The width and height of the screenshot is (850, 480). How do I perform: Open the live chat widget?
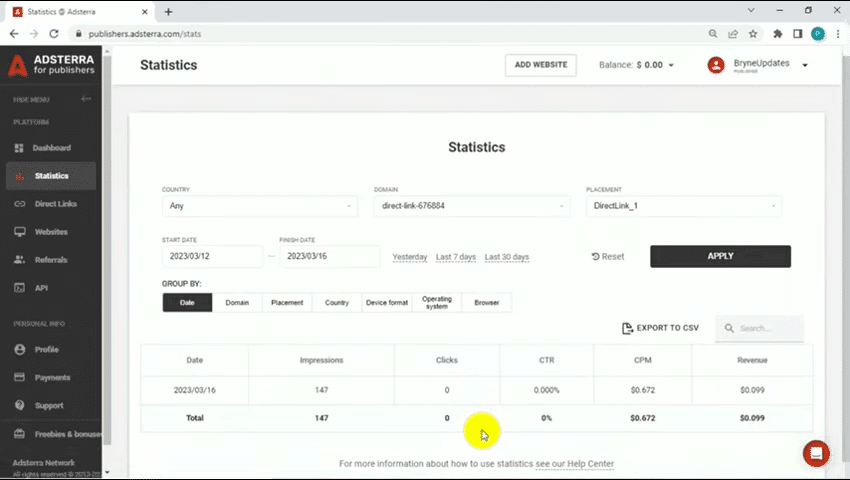[816, 453]
